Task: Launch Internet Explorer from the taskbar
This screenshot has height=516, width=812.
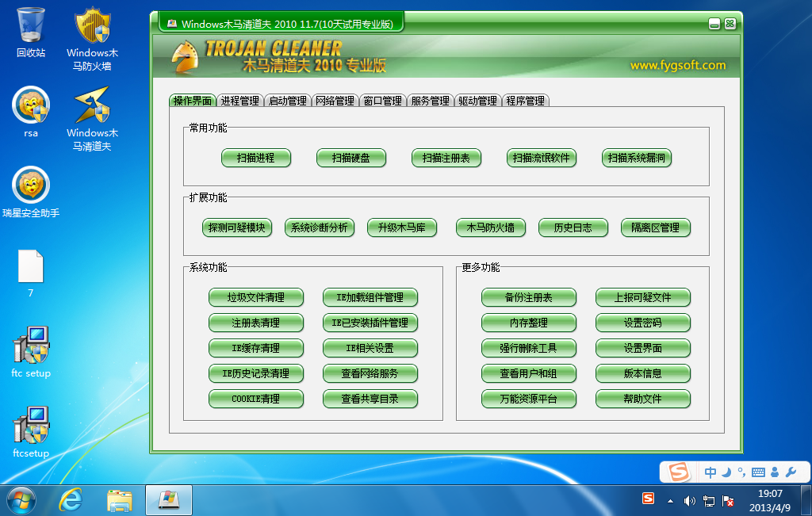Action: [71, 500]
